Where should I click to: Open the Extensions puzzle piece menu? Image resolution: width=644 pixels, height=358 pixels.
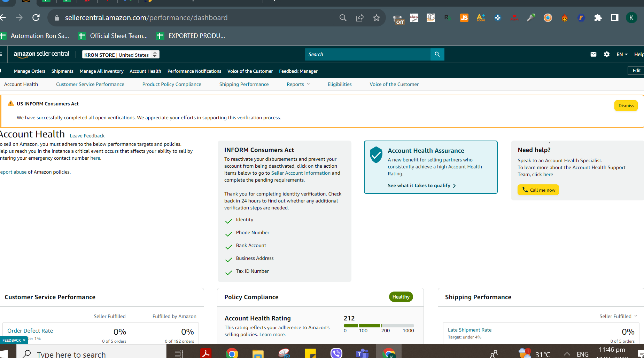598,18
